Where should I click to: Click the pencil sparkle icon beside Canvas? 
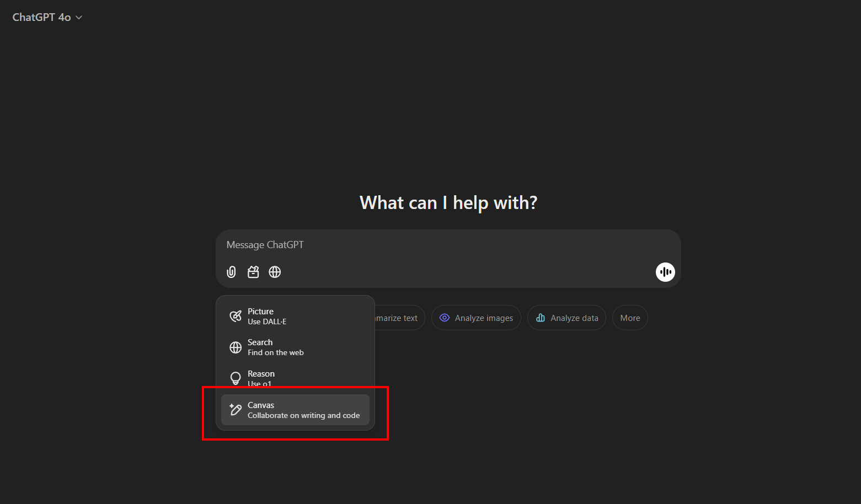coord(236,410)
